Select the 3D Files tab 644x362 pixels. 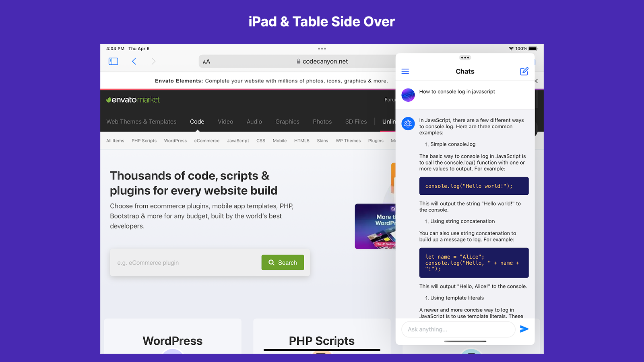pos(356,121)
